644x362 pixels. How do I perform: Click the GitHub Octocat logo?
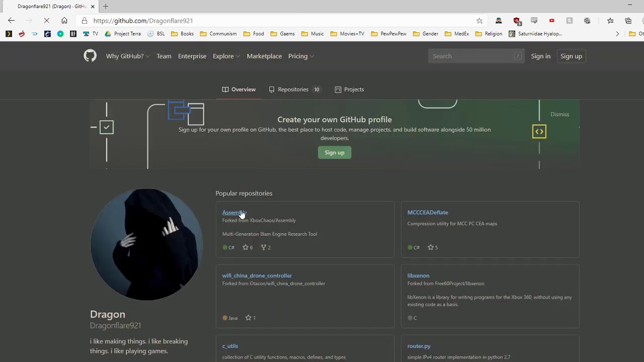[x=90, y=56]
